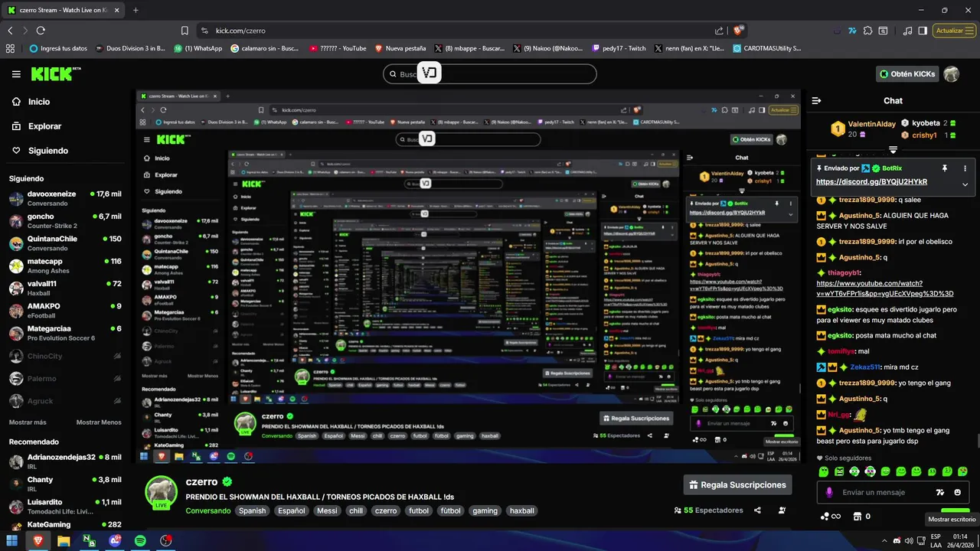This screenshot has width=980, height=551.
Task: Open pedy17 - Twitch bookmark
Action: (619, 48)
